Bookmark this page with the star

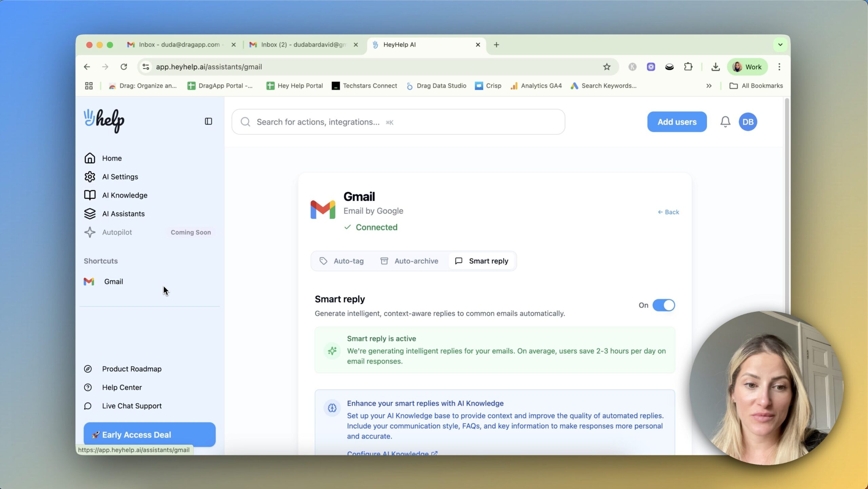[x=607, y=67]
